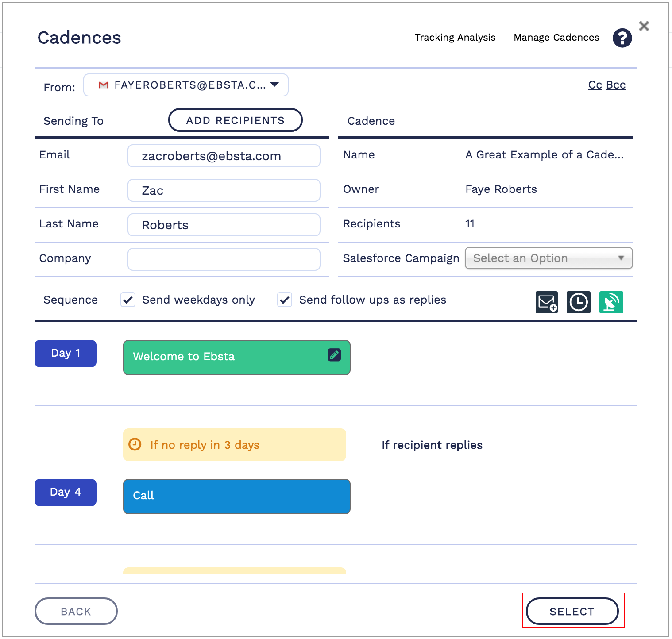Image resolution: width=672 pixels, height=639 pixels.
Task: Select the Call step on Day 4
Action: point(236,496)
